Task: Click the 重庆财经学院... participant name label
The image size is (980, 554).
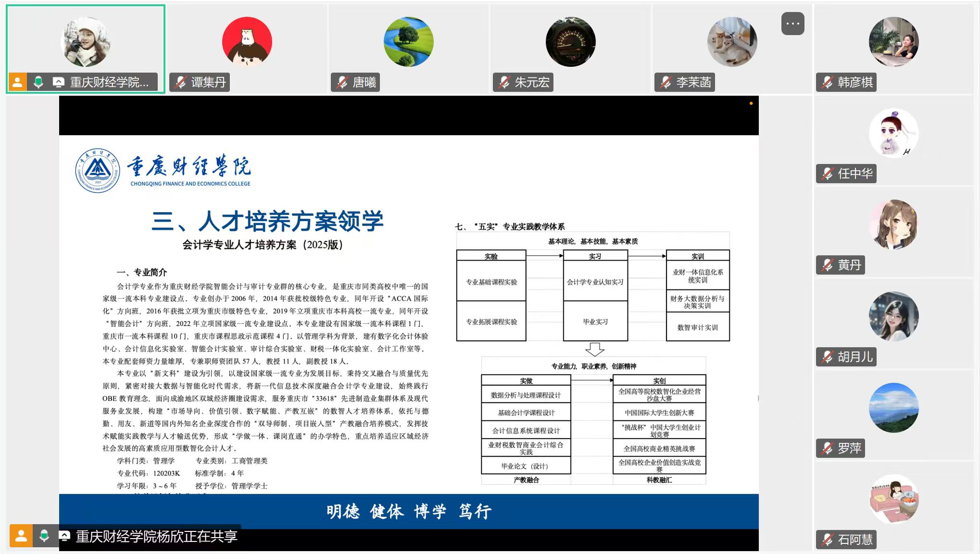Action: click(x=110, y=82)
